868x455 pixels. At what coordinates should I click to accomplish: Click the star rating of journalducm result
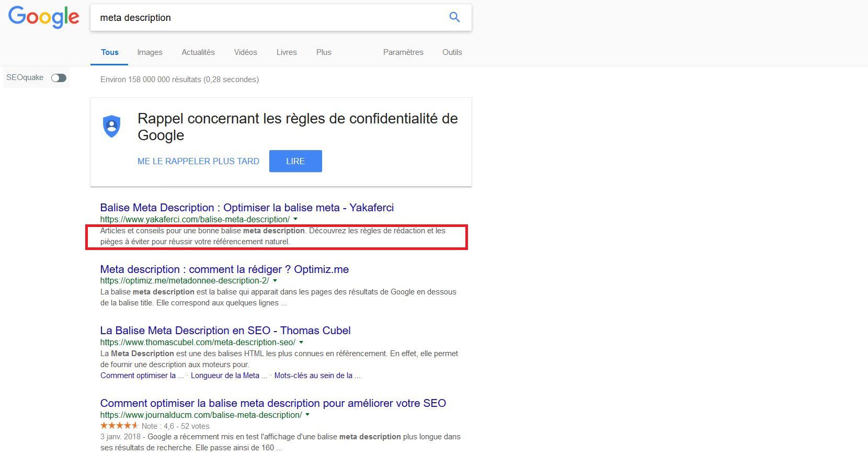pyautogui.click(x=119, y=426)
